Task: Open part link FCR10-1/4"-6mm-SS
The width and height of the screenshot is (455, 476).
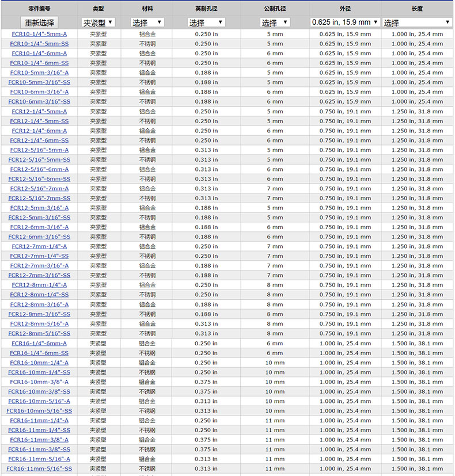Action: 39,63
